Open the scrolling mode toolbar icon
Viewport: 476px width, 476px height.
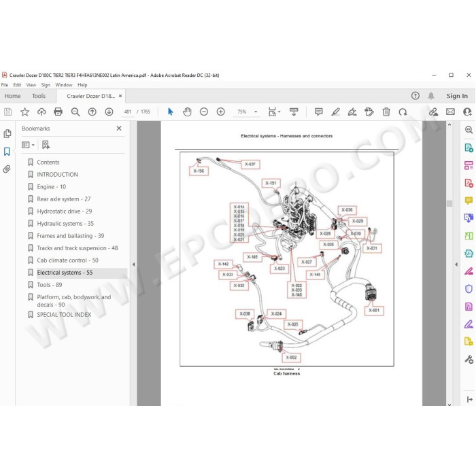pyautogui.click(x=294, y=112)
